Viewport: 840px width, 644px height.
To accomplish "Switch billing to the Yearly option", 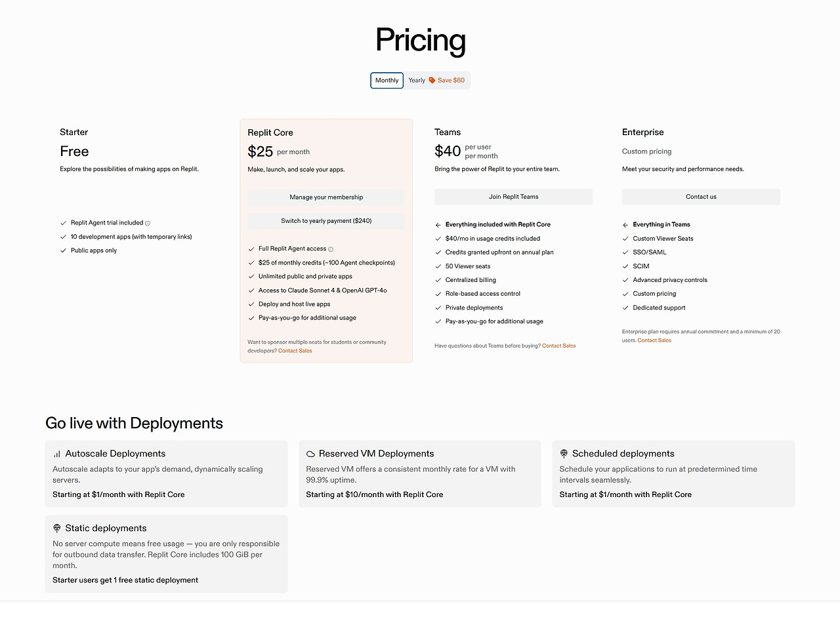I will (x=417, y=81).
